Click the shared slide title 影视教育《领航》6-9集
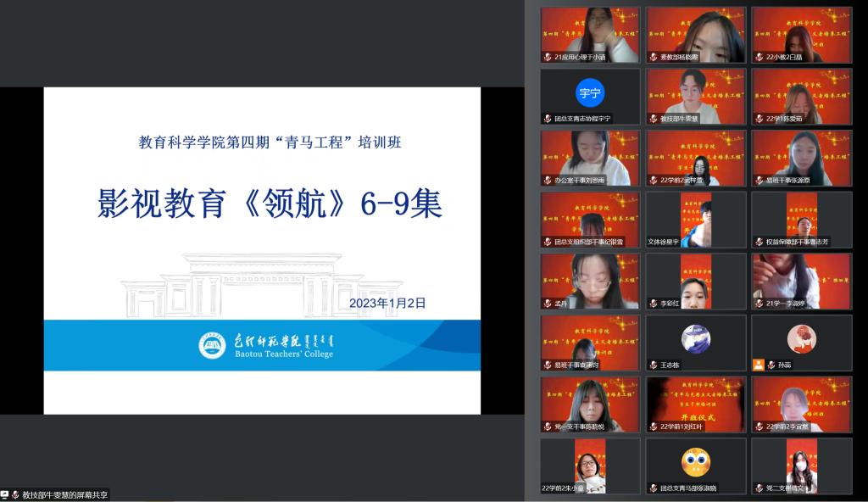The height and width of the screenshot is (502, 868). tap(268, 204)
